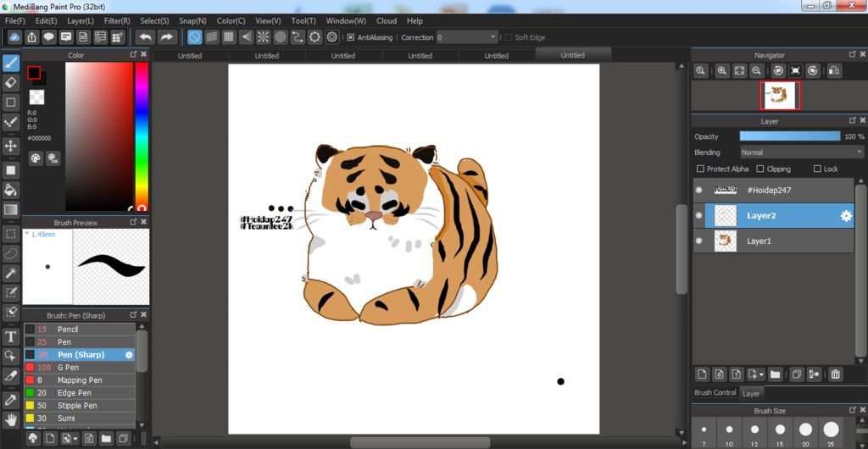Click the rainbow hue slider
The width and height of the screenshot is (868, 449).
point(142,136)
